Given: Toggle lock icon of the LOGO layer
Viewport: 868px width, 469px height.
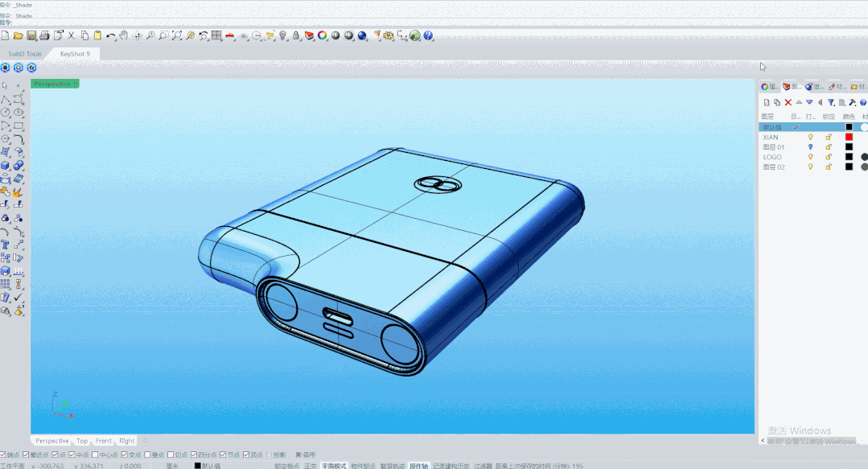Looking at the screenshot, I should tap(829, 157).
